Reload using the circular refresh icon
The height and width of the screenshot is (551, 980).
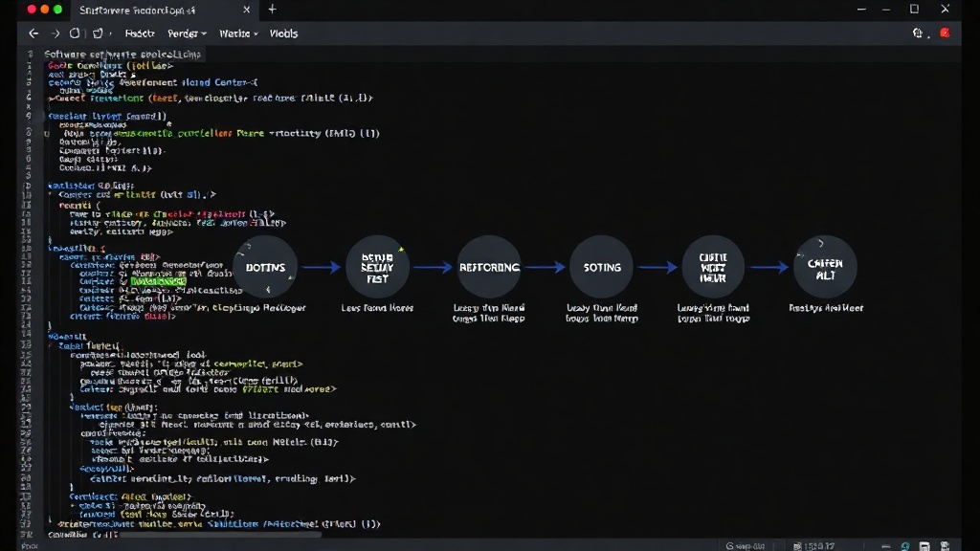click(x=75, y=33)
